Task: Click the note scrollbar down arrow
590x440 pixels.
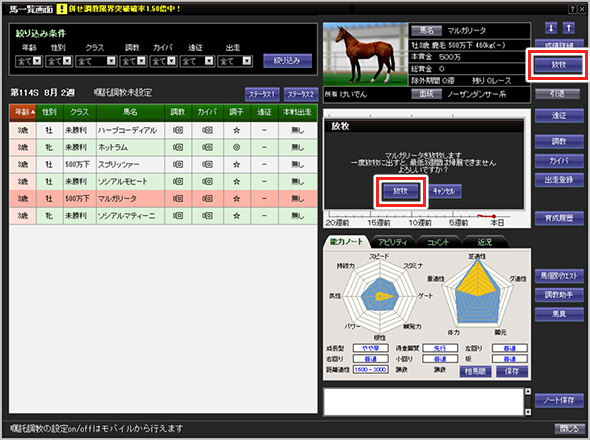Action: click(528, 412)
